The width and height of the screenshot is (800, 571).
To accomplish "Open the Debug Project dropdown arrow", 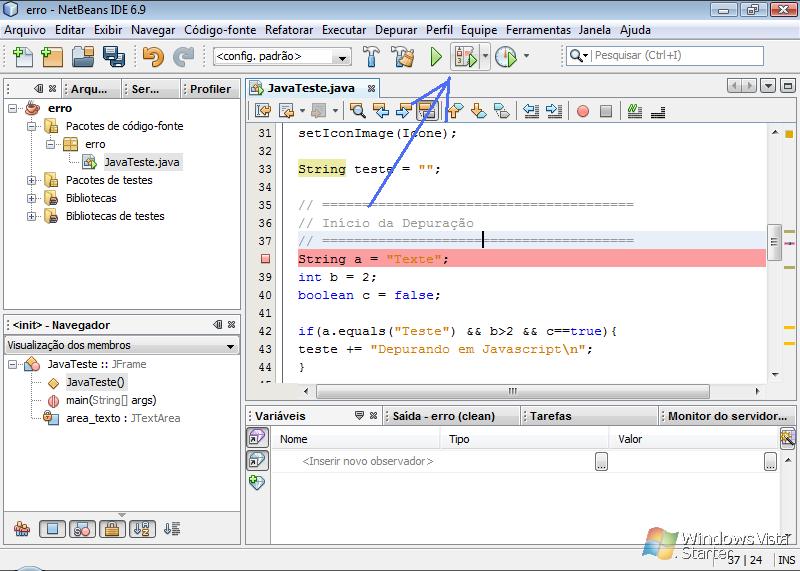I will coord(485,56).
